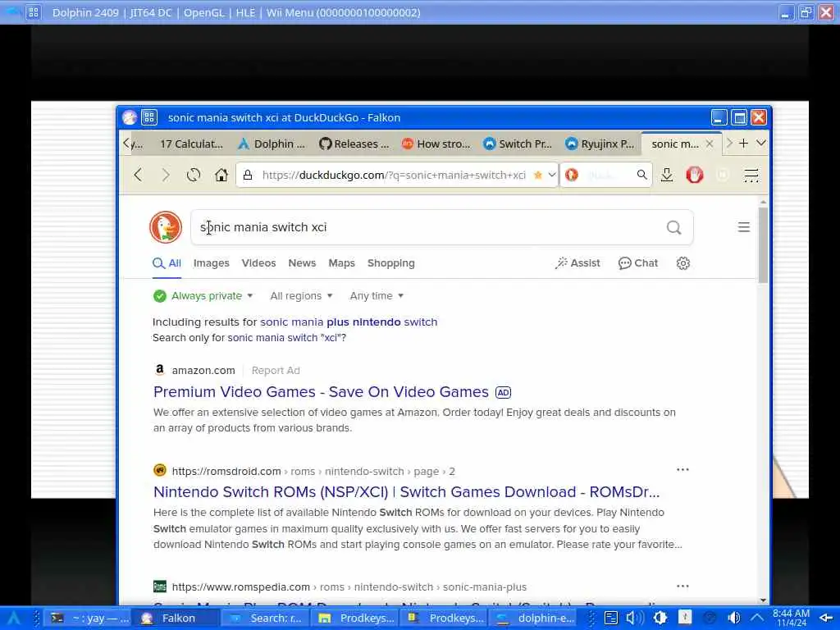Submit search with page magnifier icon
The width and height of the screenshot is (840, 630).
(674, 228)
